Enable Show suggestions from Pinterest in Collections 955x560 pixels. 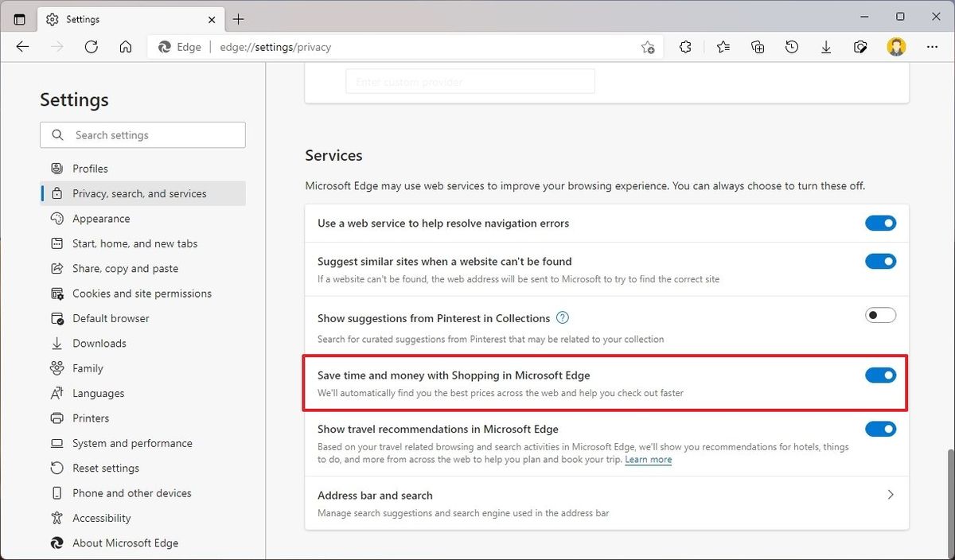pos(880,315)
